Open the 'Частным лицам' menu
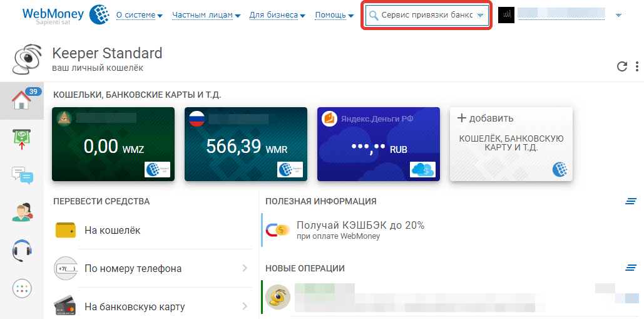 (205, 15)
